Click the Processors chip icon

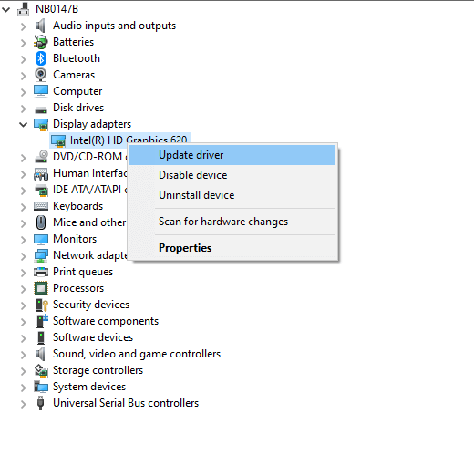point(41,288)
